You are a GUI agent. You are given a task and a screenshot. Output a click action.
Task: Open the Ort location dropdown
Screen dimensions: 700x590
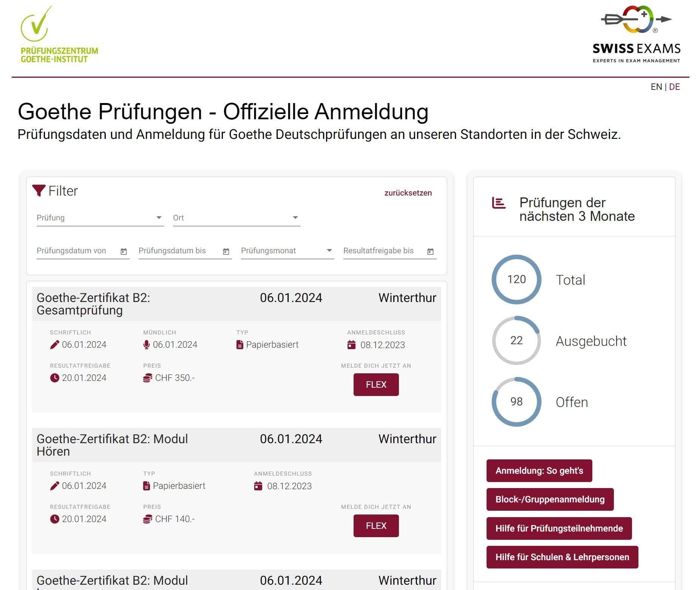click(x=236, y=218)
